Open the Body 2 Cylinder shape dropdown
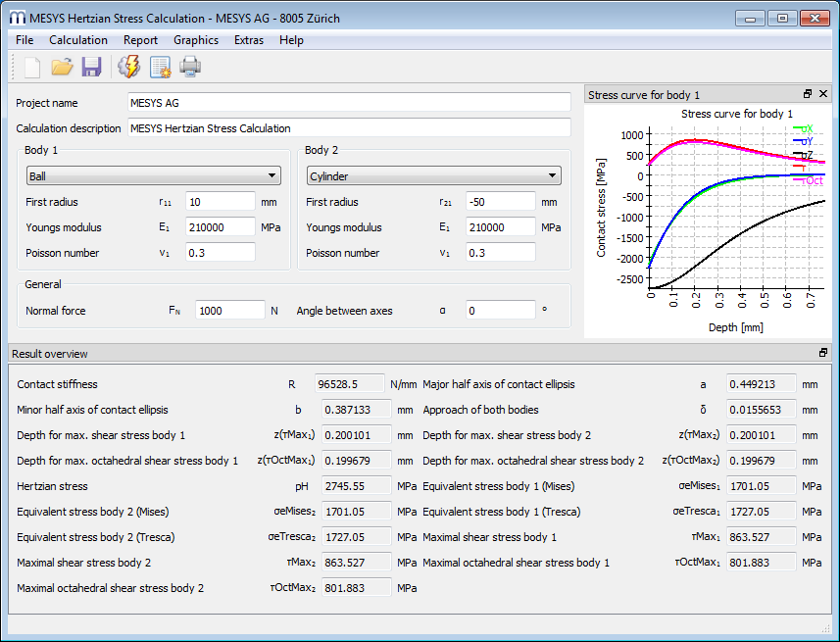 pyautogui.click(x=434, y=176)
